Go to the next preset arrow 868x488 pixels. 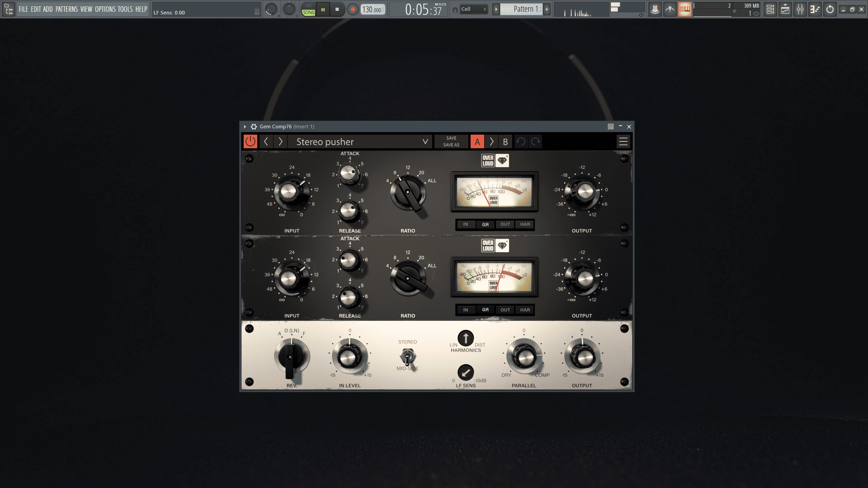[x=280, y=142]
